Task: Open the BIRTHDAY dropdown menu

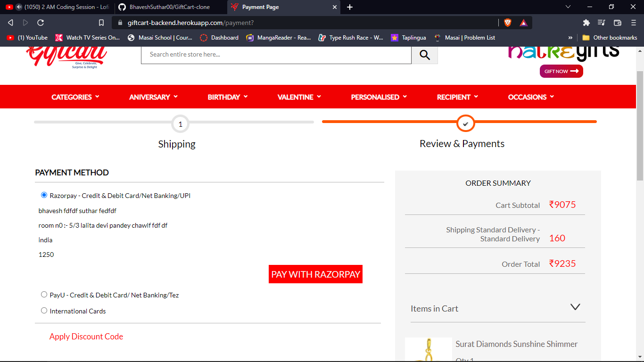Action: 228,97
